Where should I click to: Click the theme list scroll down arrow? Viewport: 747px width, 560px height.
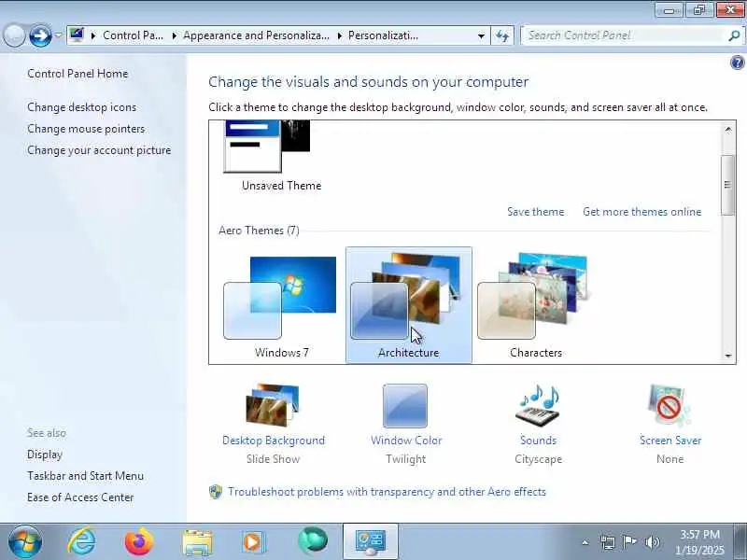[728, 356]
